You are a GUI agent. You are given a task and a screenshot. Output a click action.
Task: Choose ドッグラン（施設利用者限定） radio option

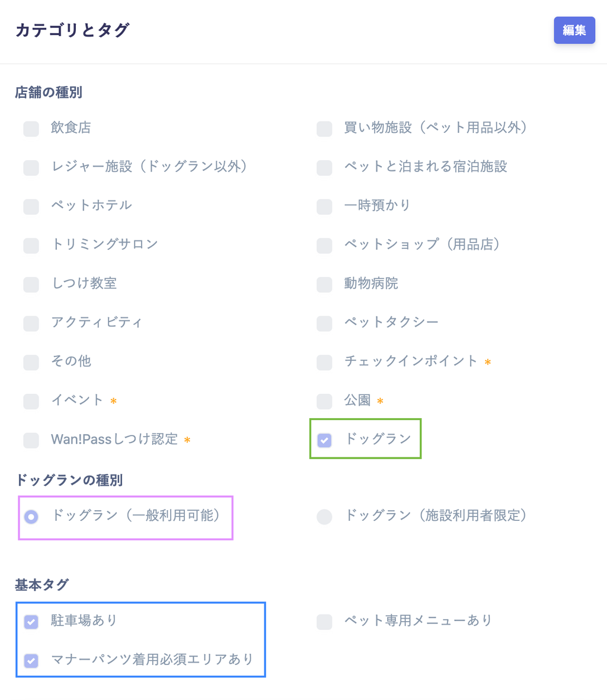pos(324,517)
